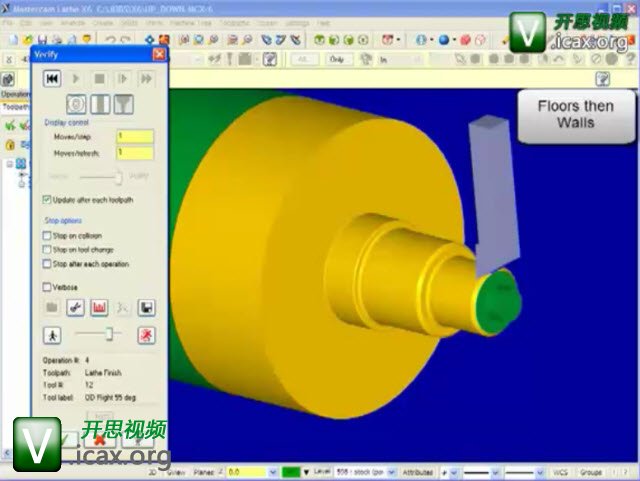The height and width of the screenshot is (481, 640).
Task: Click blue Fit-to-screen icon
Action: [150, 40]
